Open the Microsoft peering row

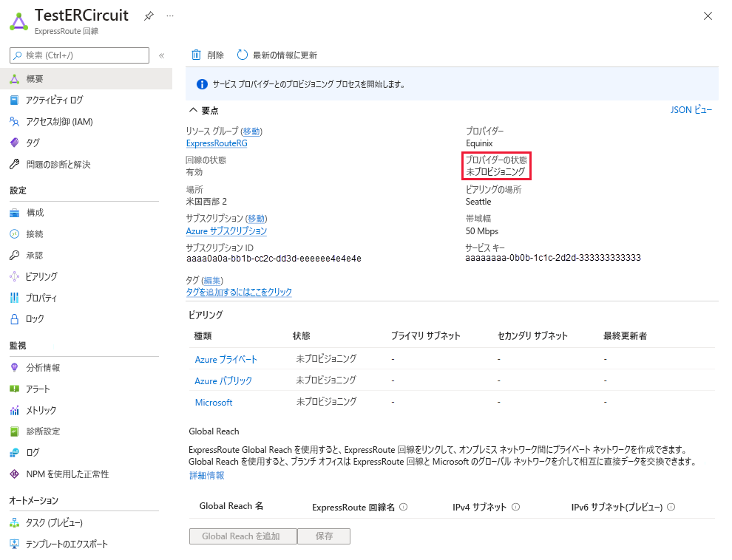click(214, 403)
